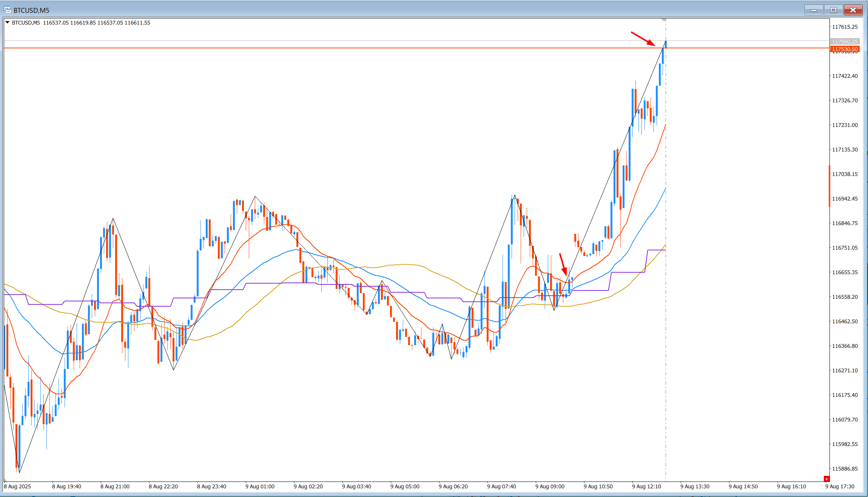Screen dimensions: 868x497
Task: Click the 9 Aug 12:10 time label
Action: click(646, 486)
